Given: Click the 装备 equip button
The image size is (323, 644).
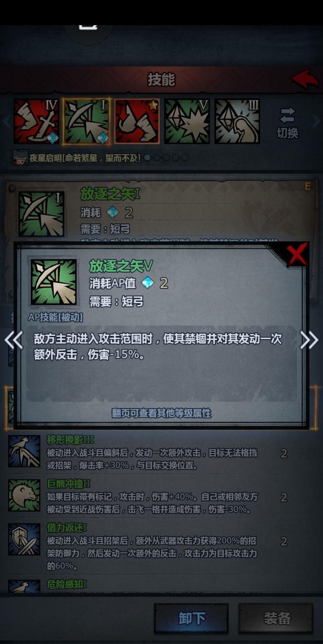Looking at the screenshot, I should coord(276,618).
